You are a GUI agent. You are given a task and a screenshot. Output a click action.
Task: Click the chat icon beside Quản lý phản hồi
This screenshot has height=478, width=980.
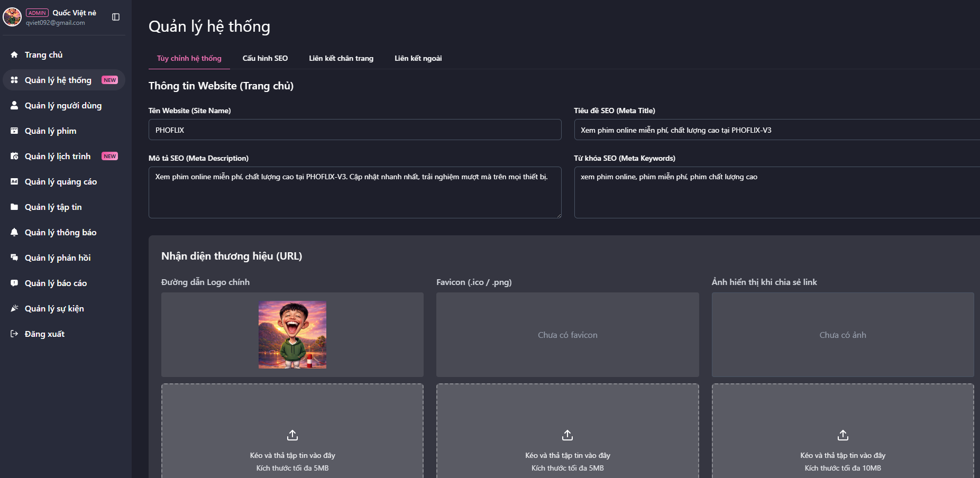14,258
